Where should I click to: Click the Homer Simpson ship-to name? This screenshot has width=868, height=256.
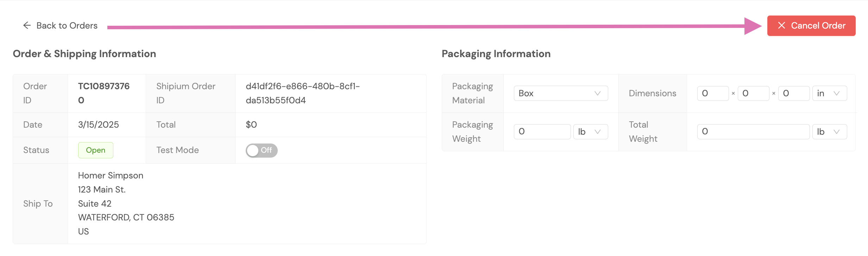[111, 176]
